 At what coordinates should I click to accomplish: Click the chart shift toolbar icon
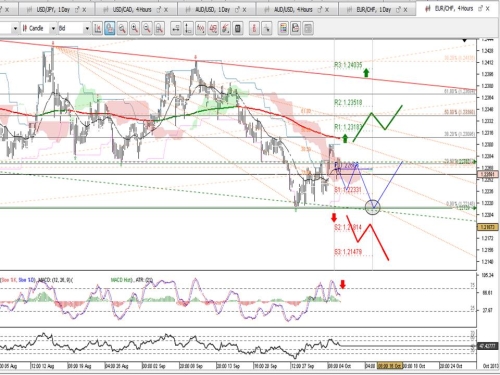click(97, 29)
